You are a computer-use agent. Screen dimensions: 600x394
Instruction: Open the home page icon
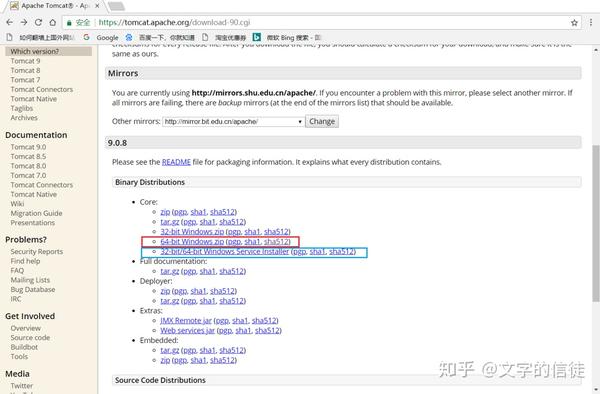(x=53, y=23)
